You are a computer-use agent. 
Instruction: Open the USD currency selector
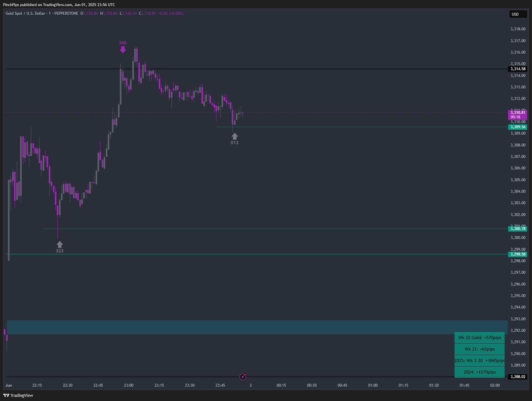[x=518, y=14]
